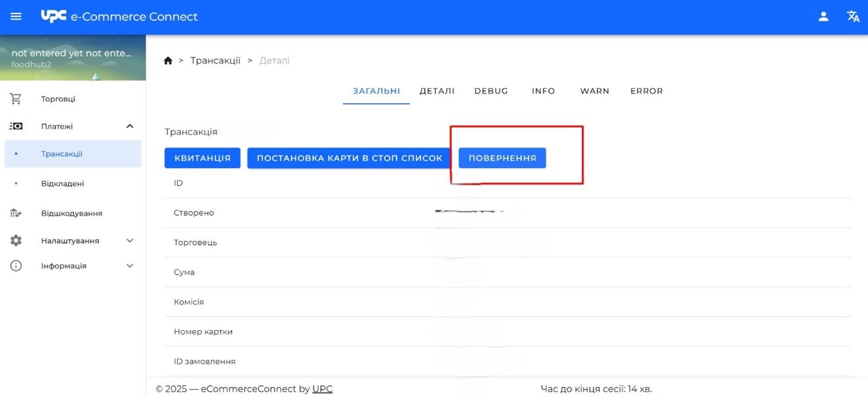Collapse the Платежі section chevron

(129, 126)
